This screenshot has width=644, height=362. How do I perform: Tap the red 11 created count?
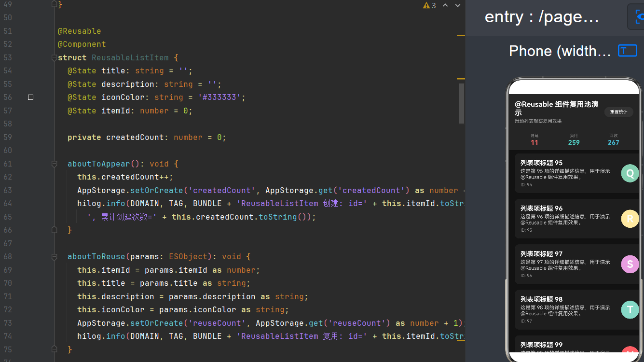(x=534, y=142)
